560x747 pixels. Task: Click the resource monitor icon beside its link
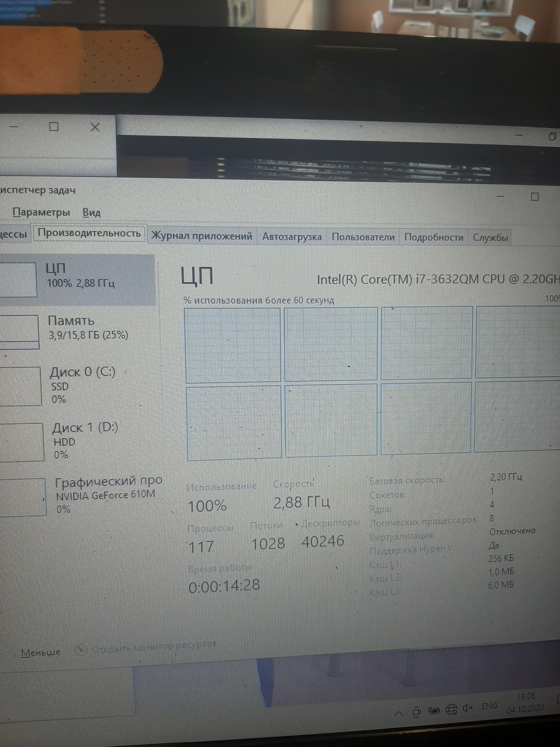(80, 649)
